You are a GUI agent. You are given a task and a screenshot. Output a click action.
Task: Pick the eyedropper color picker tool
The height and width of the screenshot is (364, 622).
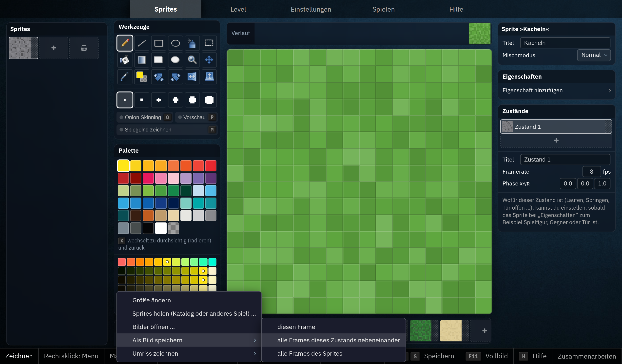pos(125,77)
